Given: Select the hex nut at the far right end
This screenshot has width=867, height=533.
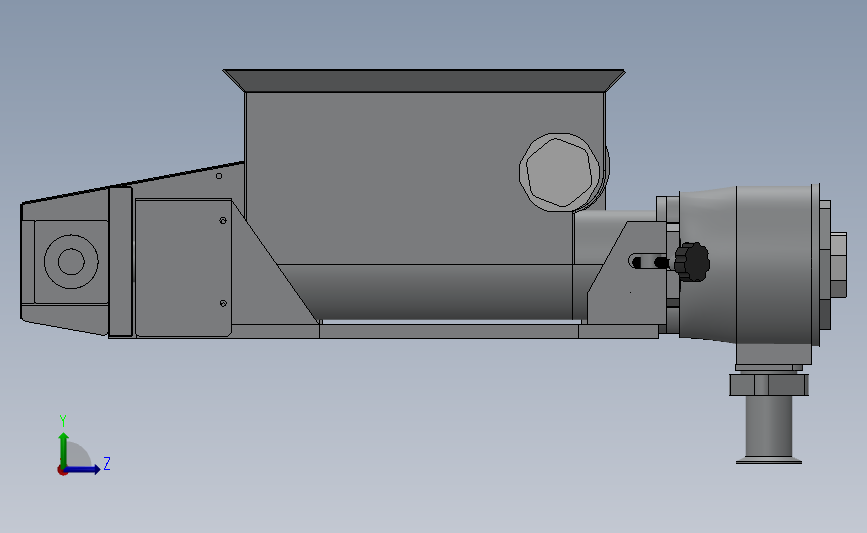Looking at the screenshot, I should point(838,265).
